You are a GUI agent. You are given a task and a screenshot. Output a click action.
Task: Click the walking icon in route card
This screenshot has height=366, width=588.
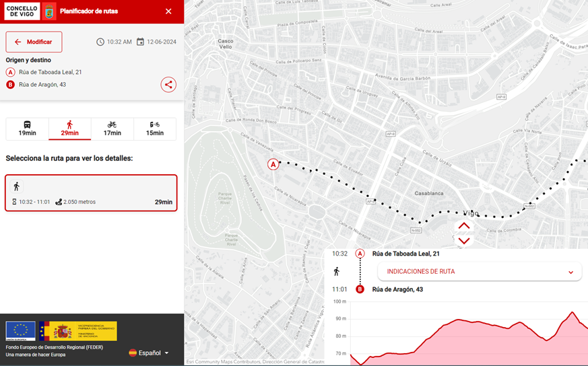(17, 186)
